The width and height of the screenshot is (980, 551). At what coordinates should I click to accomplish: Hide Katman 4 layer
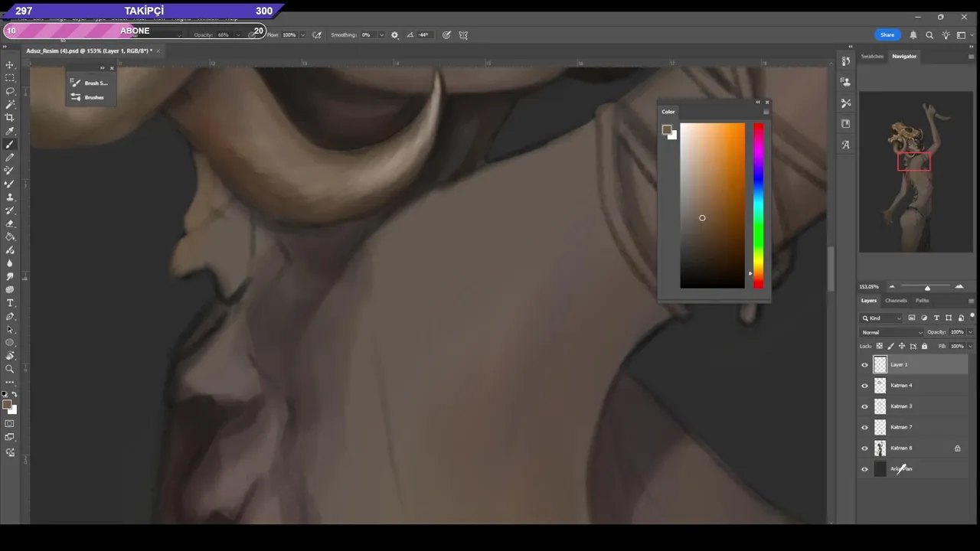pos(864,386)
